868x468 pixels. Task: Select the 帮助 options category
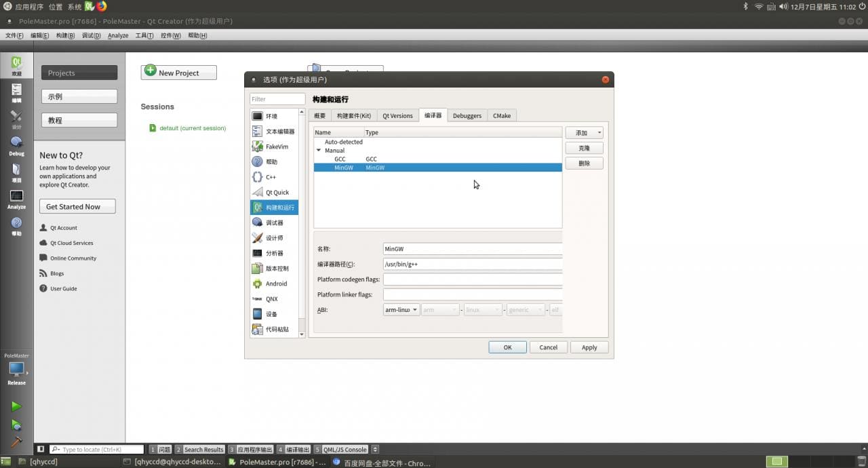[x=274, y=161]
